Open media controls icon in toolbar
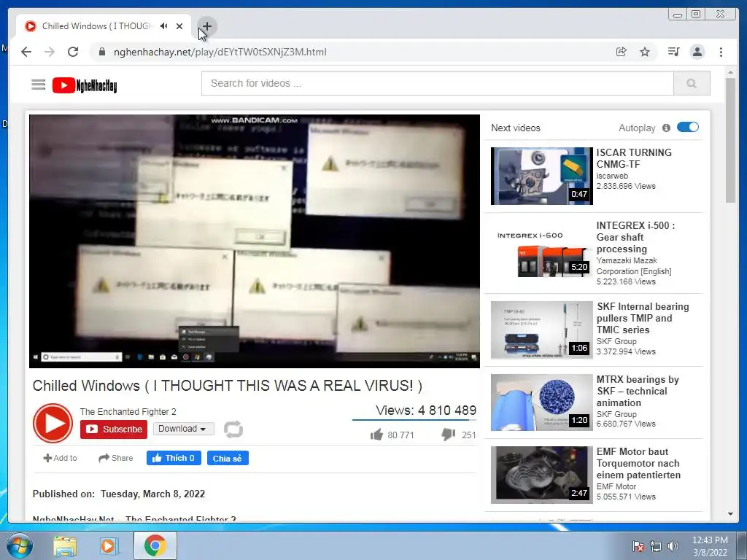Viewport: 747px width, 560px height. click(673, 52)
